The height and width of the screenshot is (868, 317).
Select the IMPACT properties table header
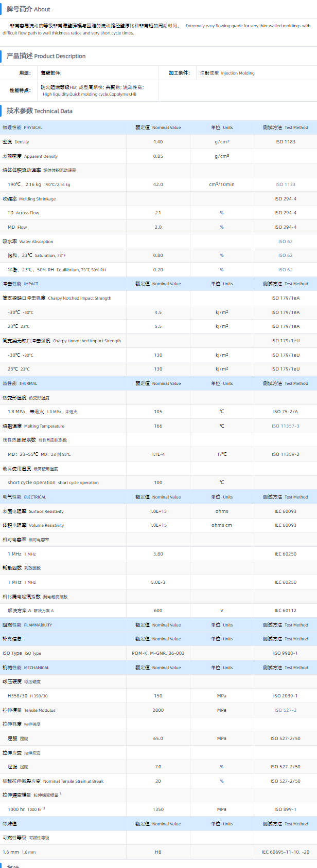[21, 284]
